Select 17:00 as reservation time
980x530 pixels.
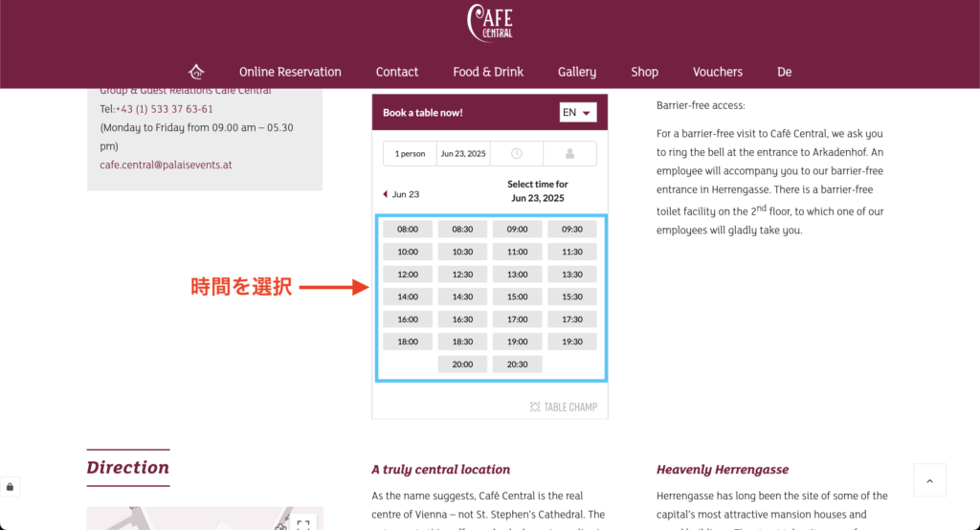518,320
